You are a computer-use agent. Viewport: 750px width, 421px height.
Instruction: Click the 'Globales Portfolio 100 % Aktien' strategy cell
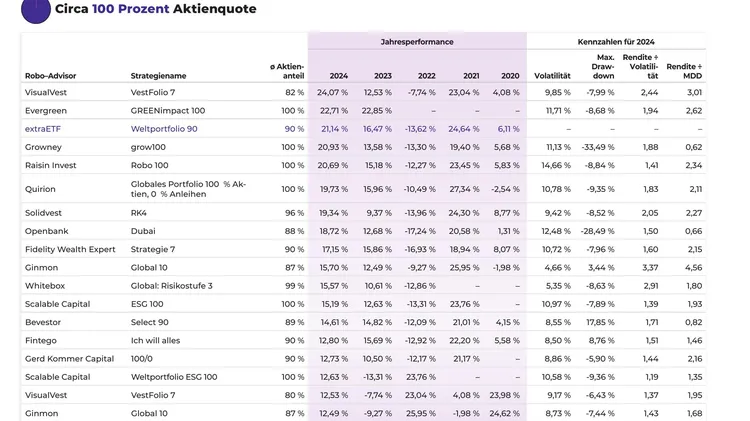click(188, 189)
